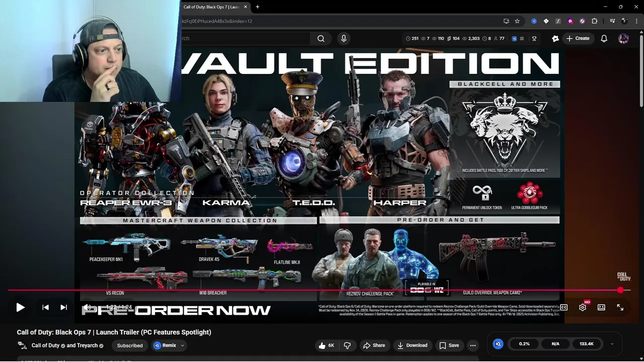The image size is (644, 362).
Task: Open the vidIQ browser extension icon
Action: click(534, 21)
